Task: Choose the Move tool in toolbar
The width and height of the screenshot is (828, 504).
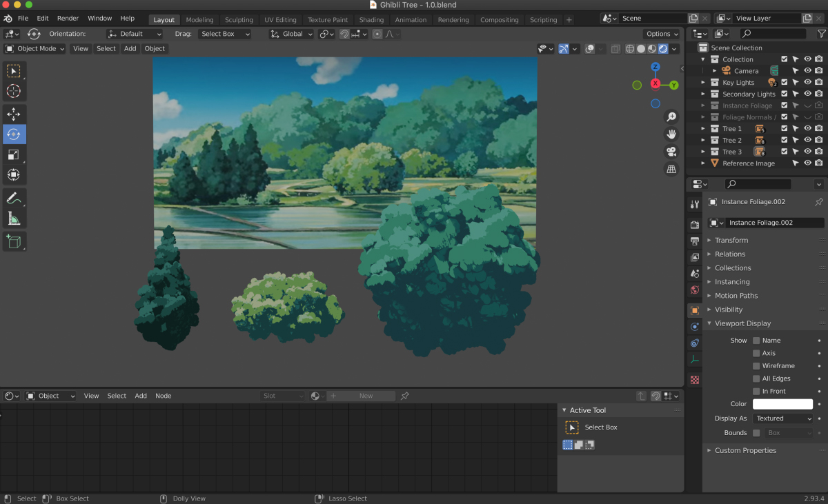Action: coord(14,114)
